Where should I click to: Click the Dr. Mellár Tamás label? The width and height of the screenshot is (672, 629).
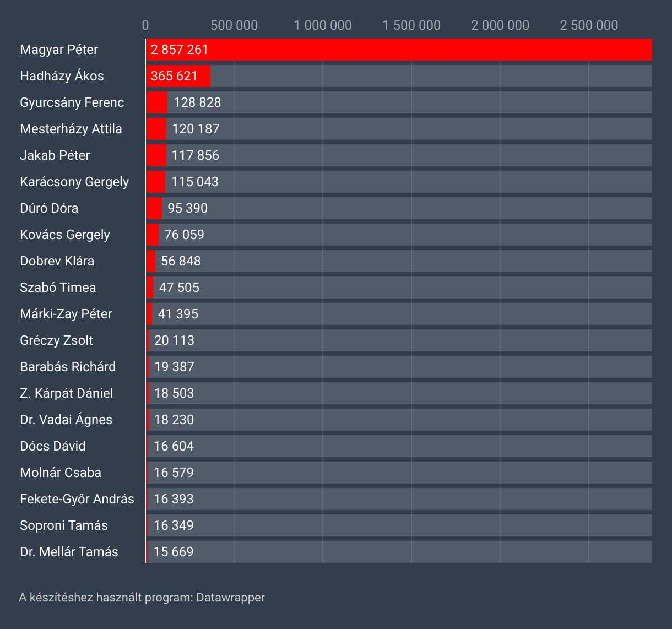[69, 552]
